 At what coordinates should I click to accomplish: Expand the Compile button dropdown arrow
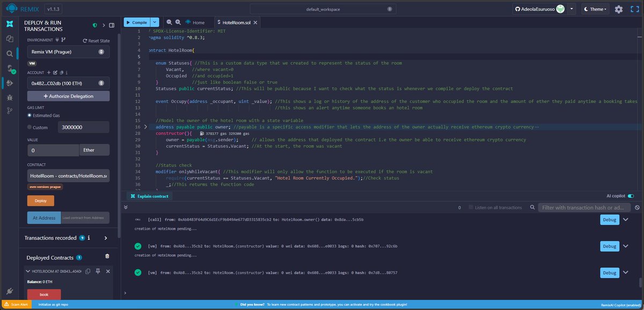pos(155,23)
